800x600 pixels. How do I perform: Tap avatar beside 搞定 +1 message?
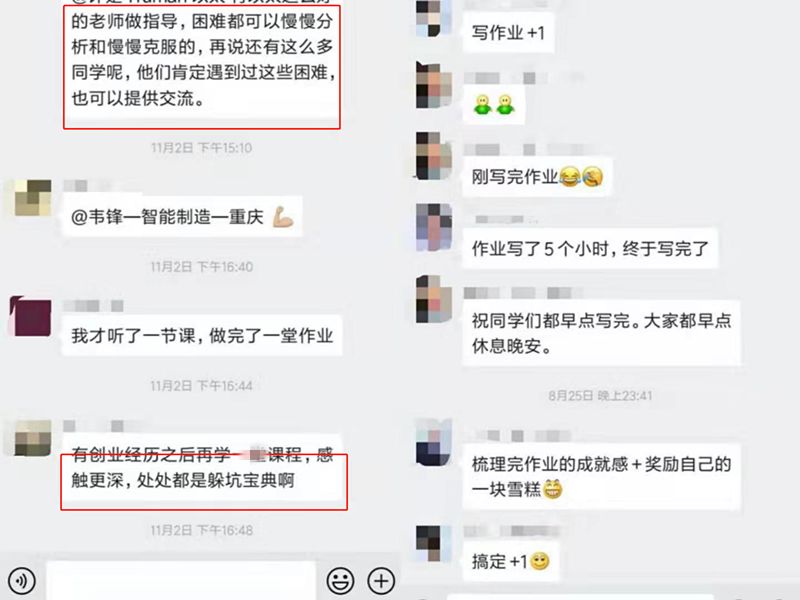coord(434,544)
